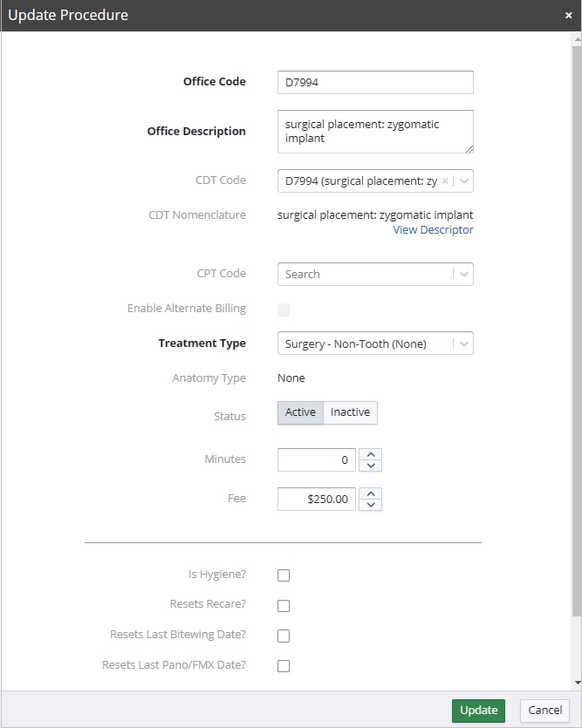Increase the Minutes value with up arrow
This screenshot has height=728, width=582.
[371, 454]
